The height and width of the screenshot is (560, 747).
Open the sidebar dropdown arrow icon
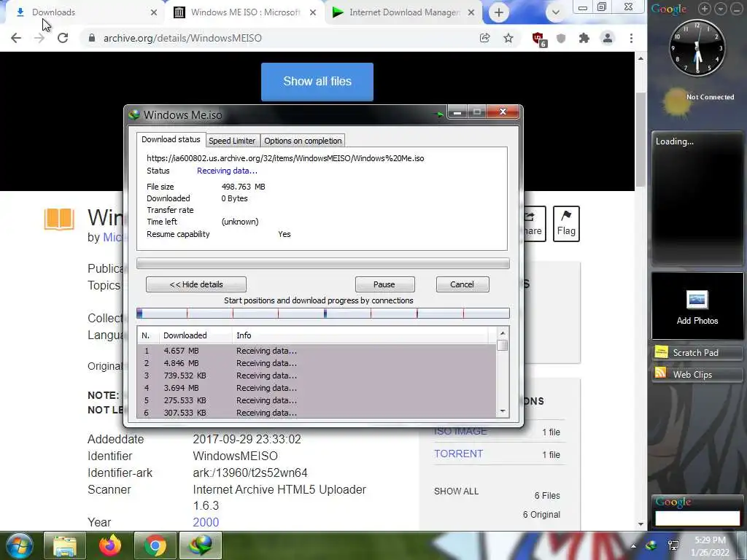720,9
